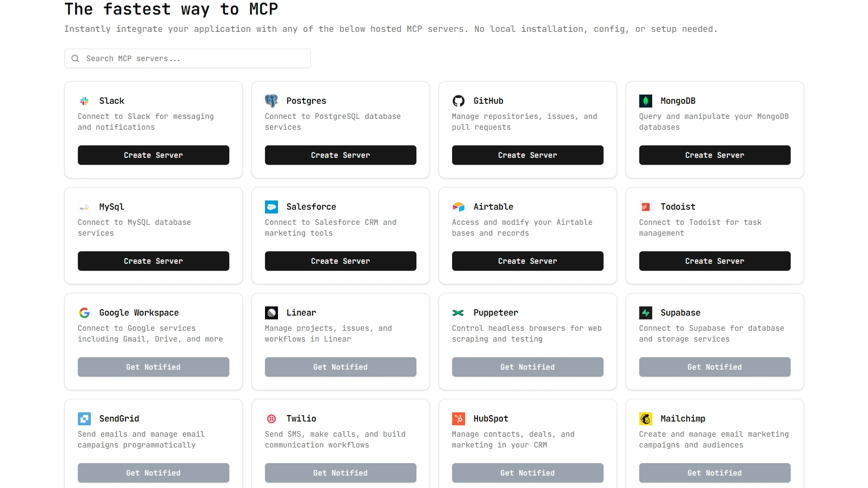Viewport: 868px width, 488px height.
Task: Click 'Connect to Slack for messaging' description
Action: (x=146, y=122)
